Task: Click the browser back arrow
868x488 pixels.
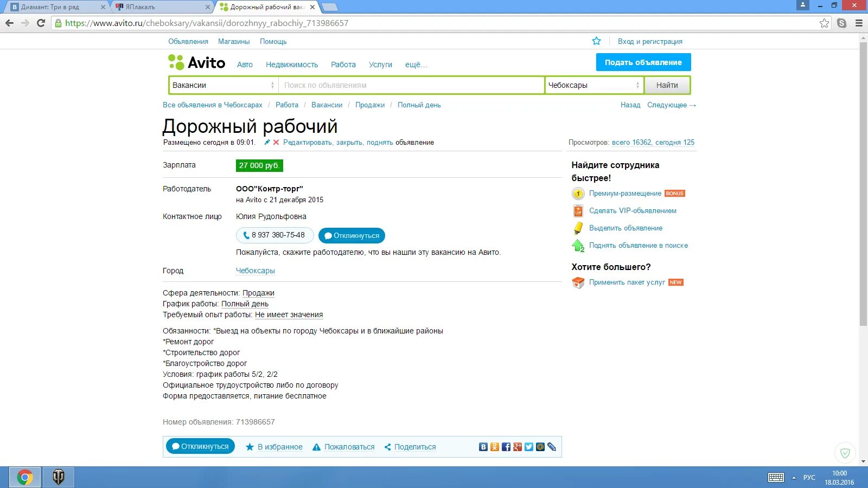Action: point(9,23)
